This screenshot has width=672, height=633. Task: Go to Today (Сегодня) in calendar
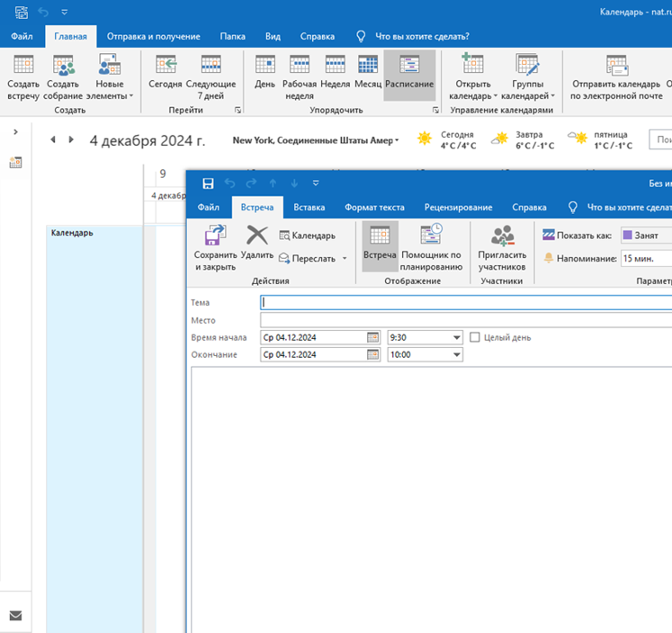(166, 72)
